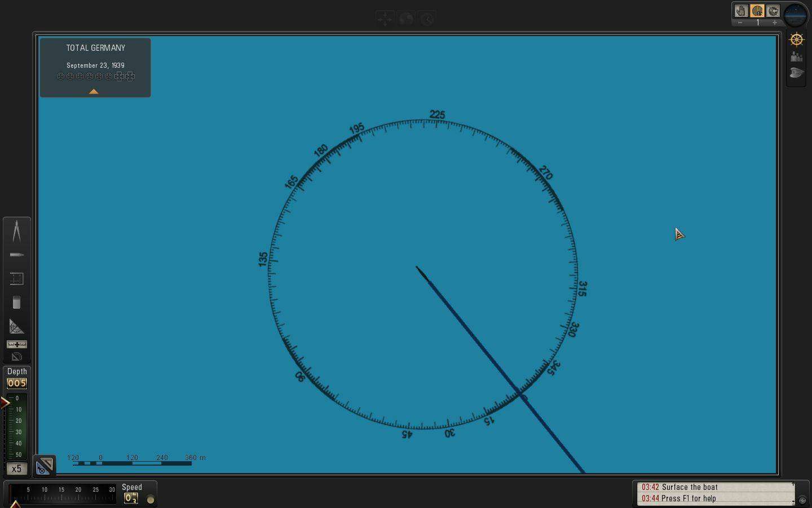
Task: Click the round button beside message log
Action: point(802,500)
